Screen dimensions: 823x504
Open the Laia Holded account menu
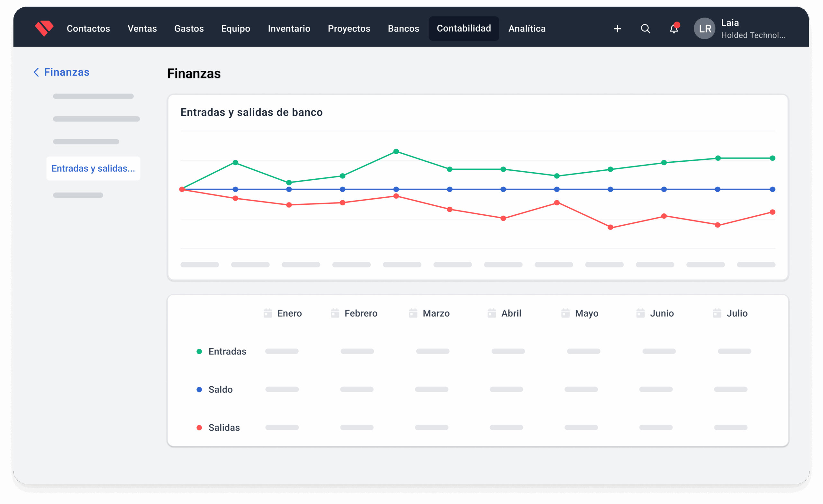(x=753, y=29)
